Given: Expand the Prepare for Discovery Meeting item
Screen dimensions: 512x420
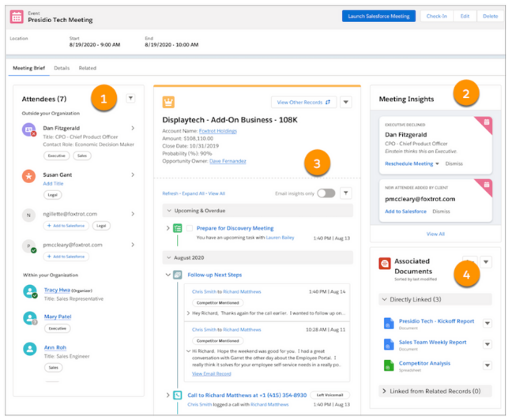Looking at the screenshot, I should tap(168, 228).
